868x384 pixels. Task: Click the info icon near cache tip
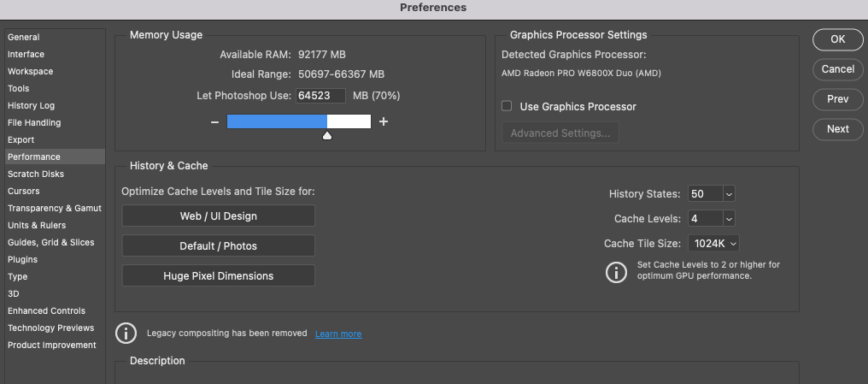[x=615, y=272]
